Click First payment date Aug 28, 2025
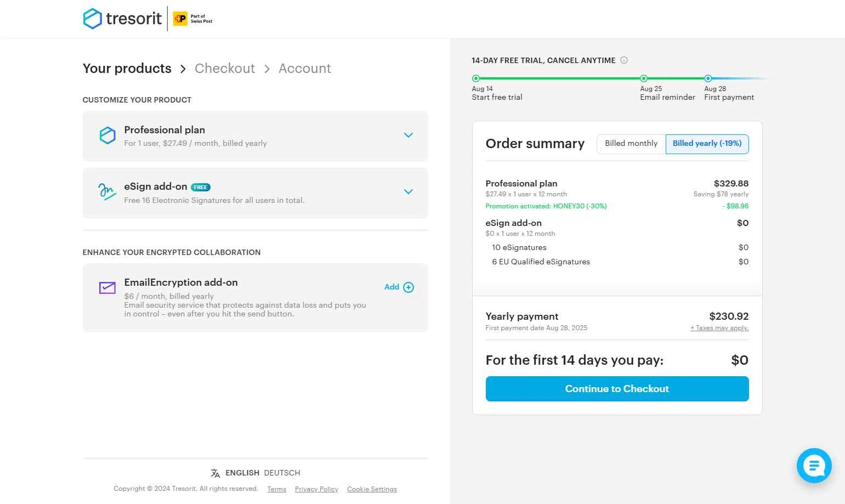Image resolution: width=845 pixels, height=504 pixels. (x=536, y=328)
